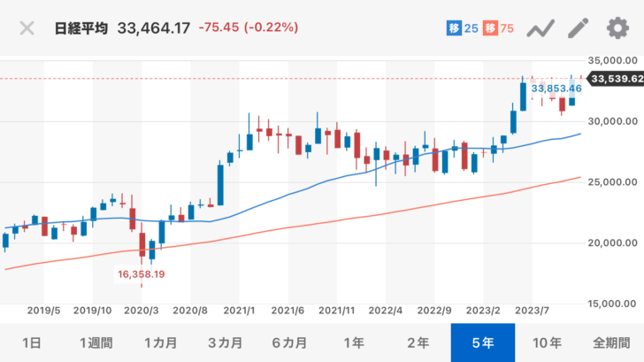Select the 1年 range tab
The width and height of the screenshot is (644, 362).
coord(353,343)
